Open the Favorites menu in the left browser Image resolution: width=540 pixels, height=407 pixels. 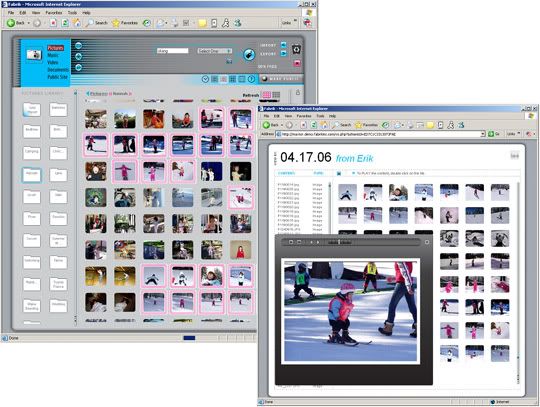(x=54, y=13)
